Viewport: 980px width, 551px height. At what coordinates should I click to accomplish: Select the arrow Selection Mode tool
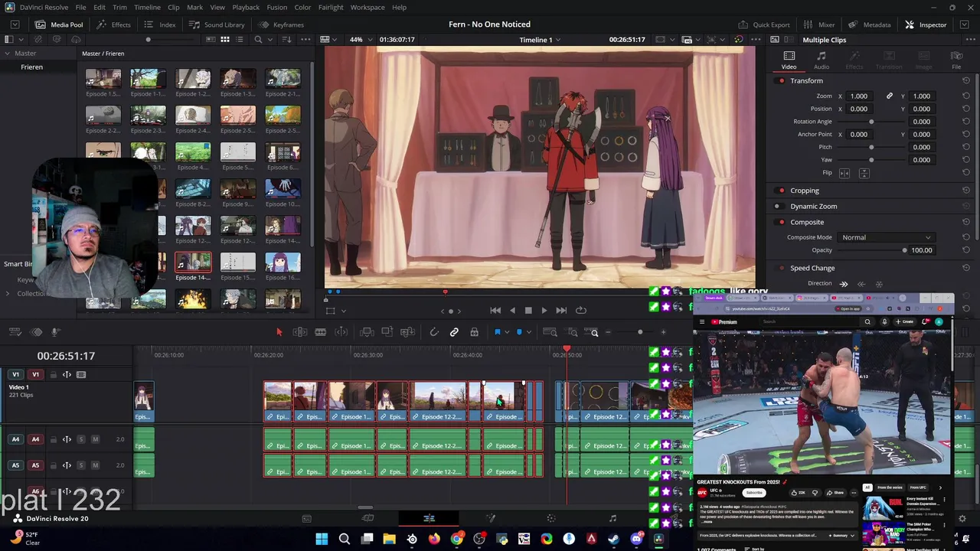[279, 332]
